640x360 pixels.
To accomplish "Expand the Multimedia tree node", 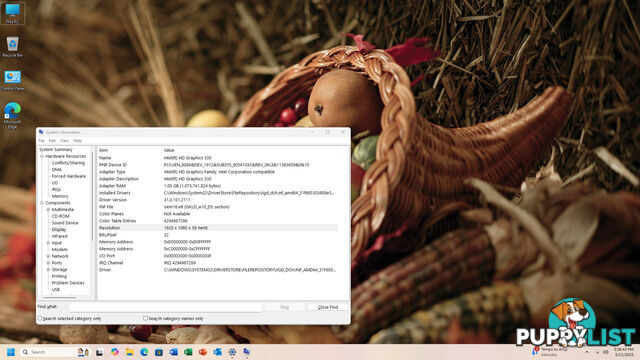I will point(48,209).
